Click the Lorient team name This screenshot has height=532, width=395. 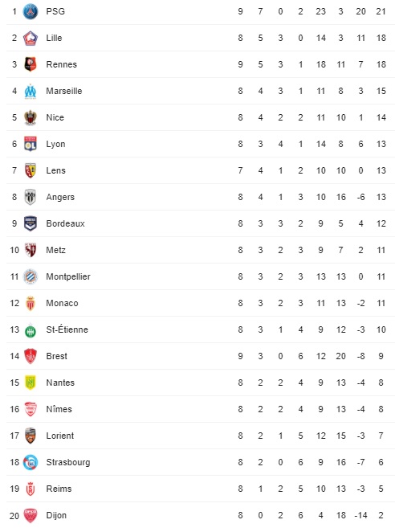tap(60, 436)
